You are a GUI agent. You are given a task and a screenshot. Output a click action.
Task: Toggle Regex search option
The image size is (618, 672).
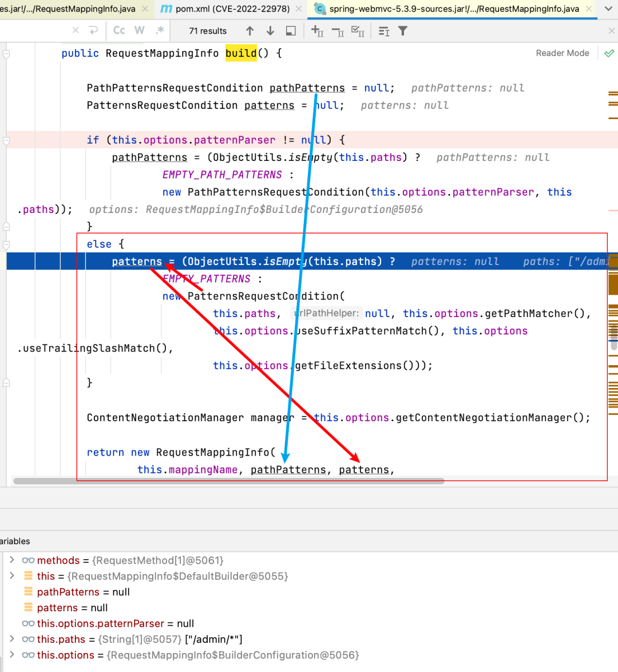[160, 30]
